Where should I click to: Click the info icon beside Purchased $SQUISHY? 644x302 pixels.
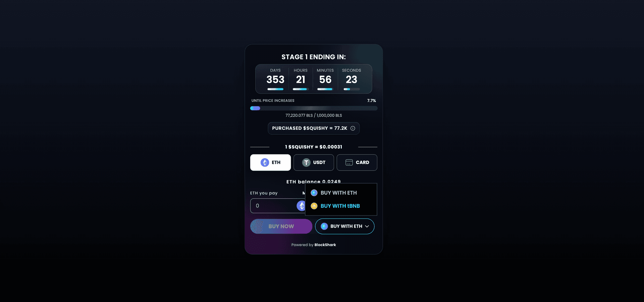(x=353, y=128)
